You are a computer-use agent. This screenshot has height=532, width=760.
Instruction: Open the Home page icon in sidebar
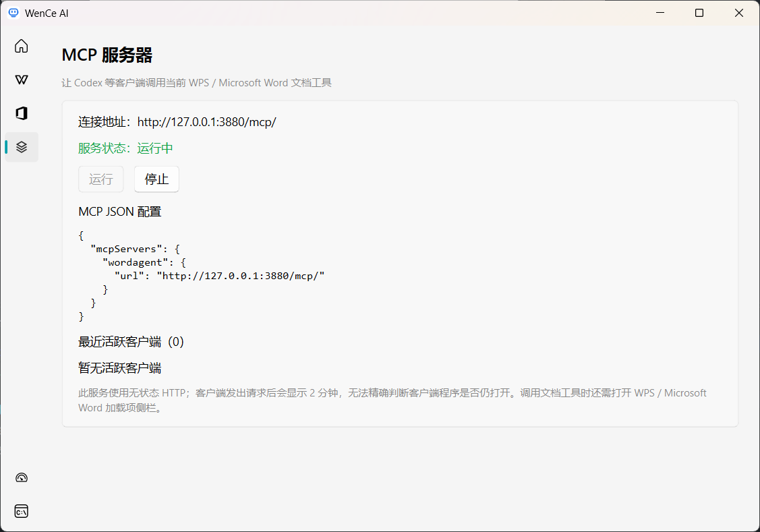[22, 46]
